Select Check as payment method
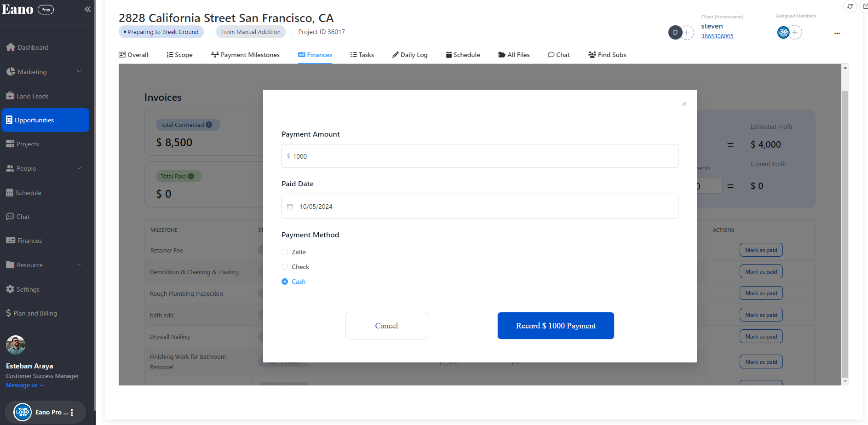Image resolution: width=868 pixels, height=425 pixels. tap(285, 267)
